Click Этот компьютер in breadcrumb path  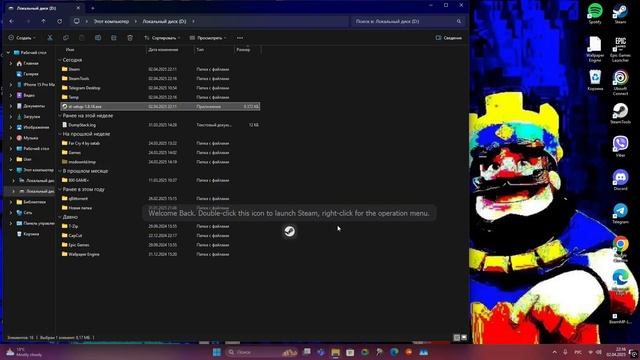tap(111, 21)
